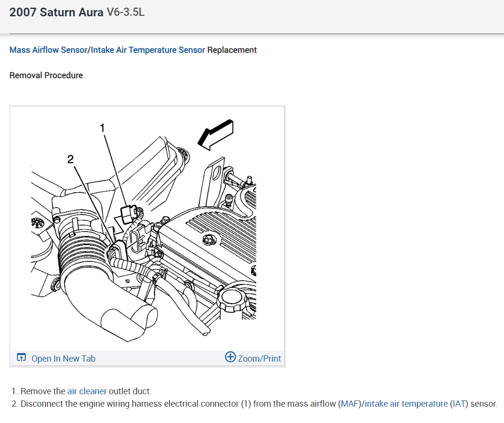Click the "intake air temperature" link in step 2
Screen dimensions: 504x423
(x=406, y=404)
